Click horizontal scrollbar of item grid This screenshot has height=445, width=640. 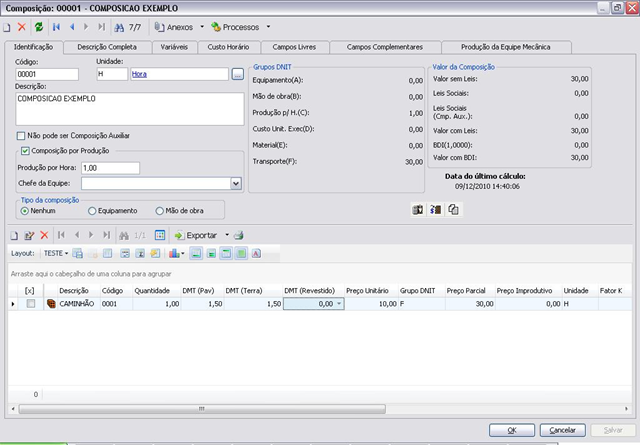pos(202,409)
